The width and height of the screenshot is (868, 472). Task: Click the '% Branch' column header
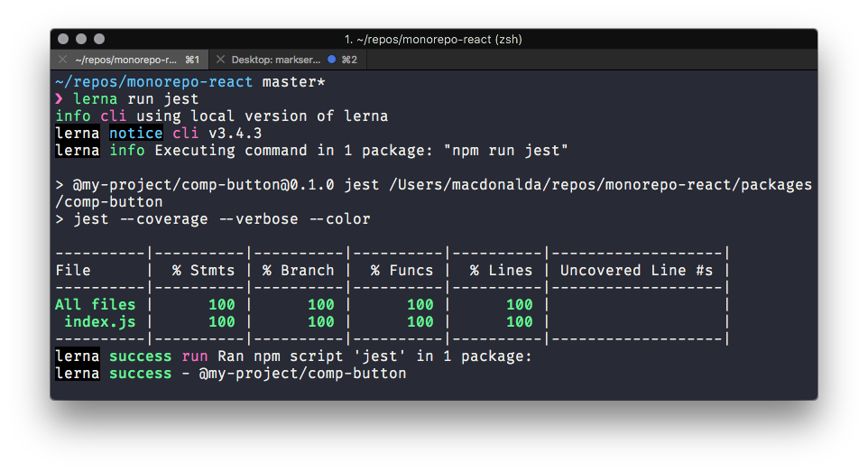(x=298, y=270)
